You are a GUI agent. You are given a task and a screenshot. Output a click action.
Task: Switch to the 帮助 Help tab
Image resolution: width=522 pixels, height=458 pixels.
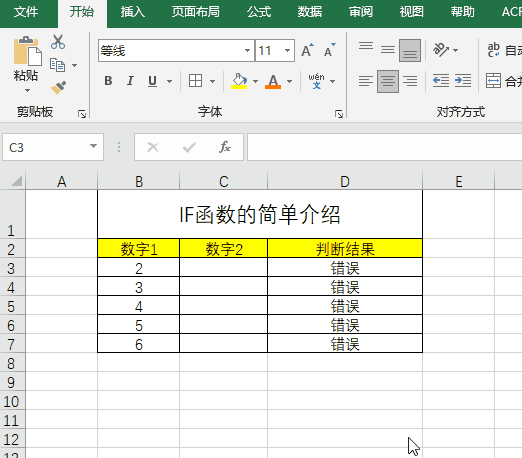[463, 12]
